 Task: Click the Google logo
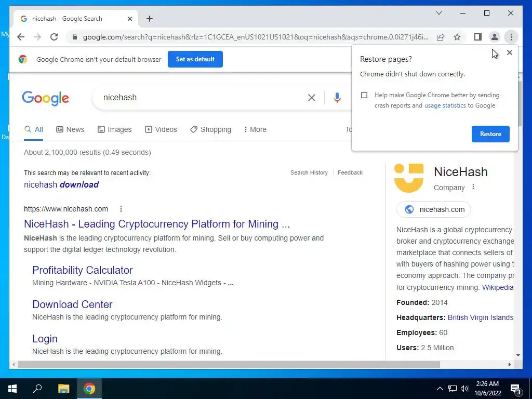pos(46,98)
